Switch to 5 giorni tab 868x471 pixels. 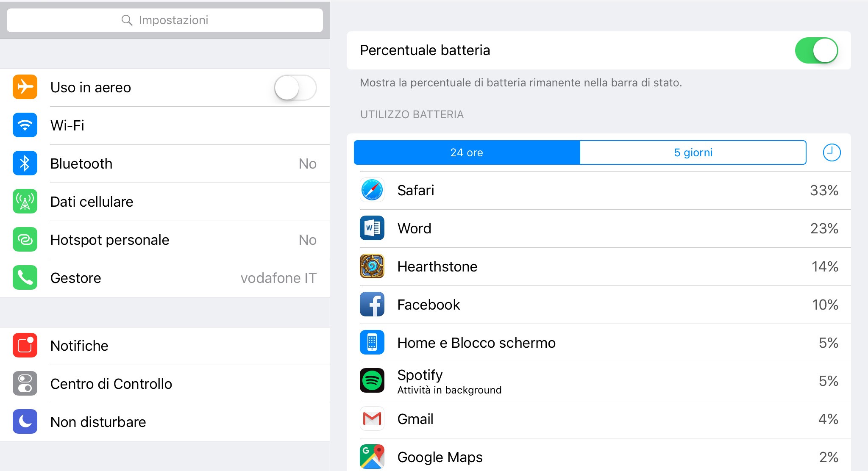(693, 152)
